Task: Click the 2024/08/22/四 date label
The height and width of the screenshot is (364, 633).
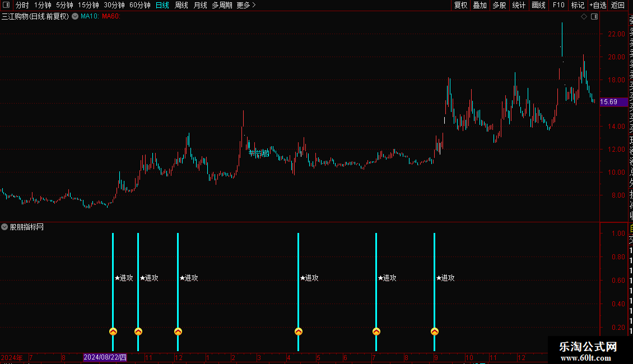Action: [105, 357]
